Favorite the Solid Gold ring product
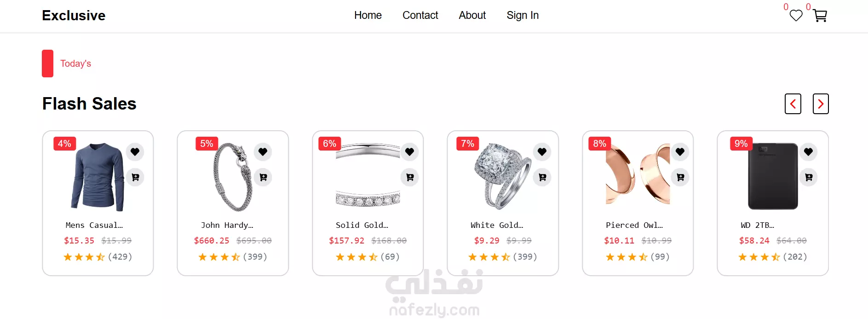This screenshot has height=319, width=868. coord(409,151)
